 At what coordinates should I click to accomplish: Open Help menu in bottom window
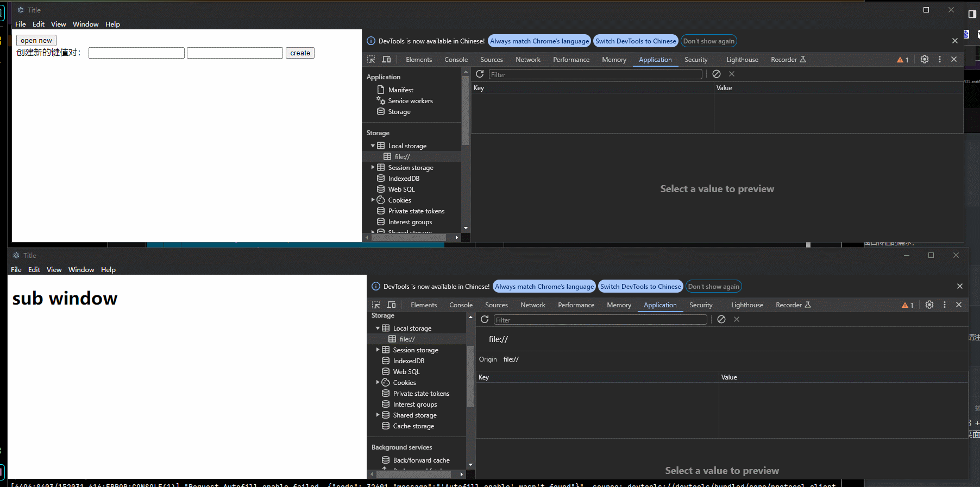click(x=108, y=270)
